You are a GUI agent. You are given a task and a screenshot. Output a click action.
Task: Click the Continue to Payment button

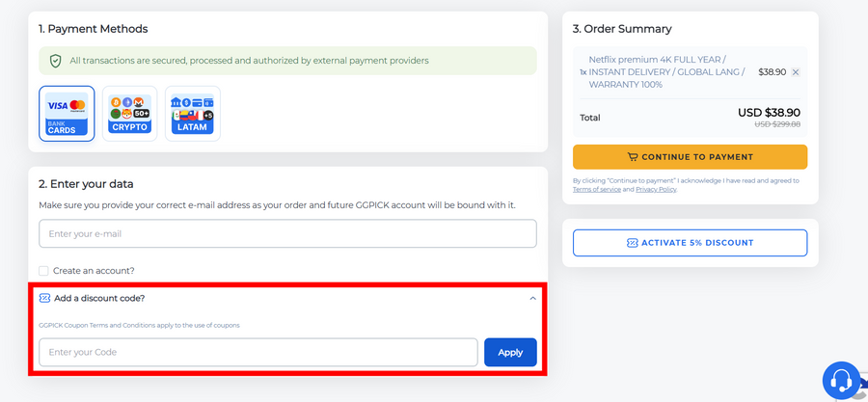coord(690,157)
